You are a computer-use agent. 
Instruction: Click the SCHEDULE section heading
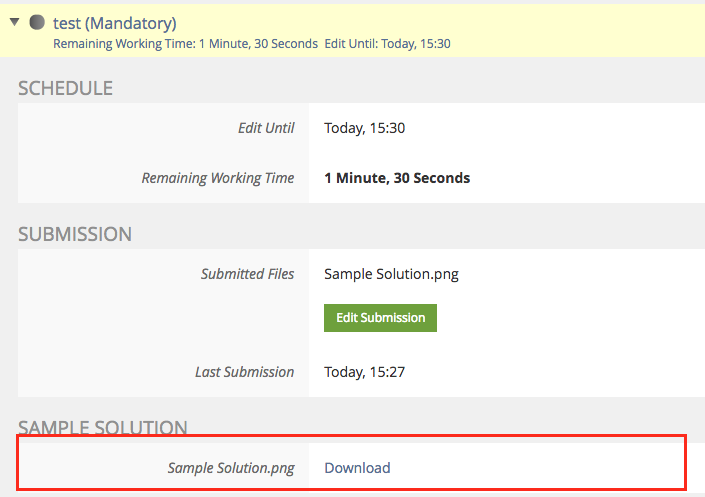(65, 88)
